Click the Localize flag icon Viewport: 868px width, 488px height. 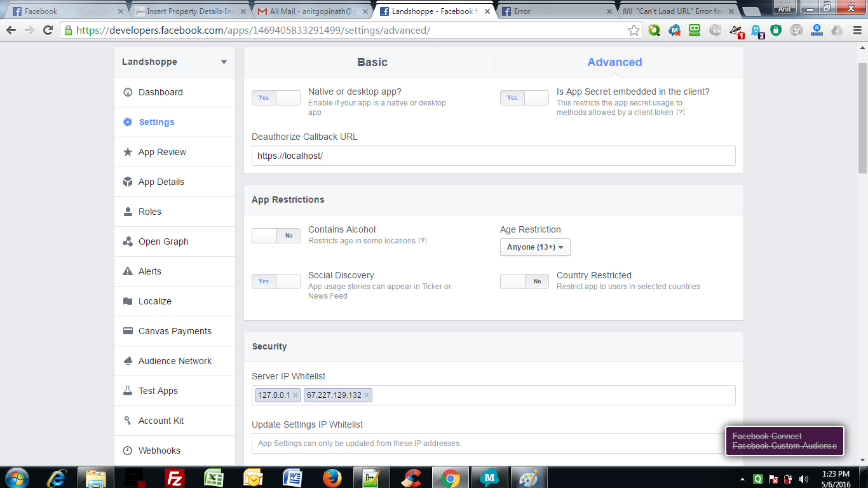click(127, 301)
